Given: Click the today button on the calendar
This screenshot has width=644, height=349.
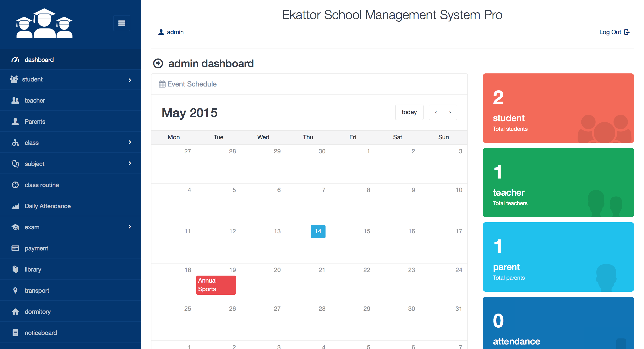Looking at the screenshot, I should coord(409,112).
